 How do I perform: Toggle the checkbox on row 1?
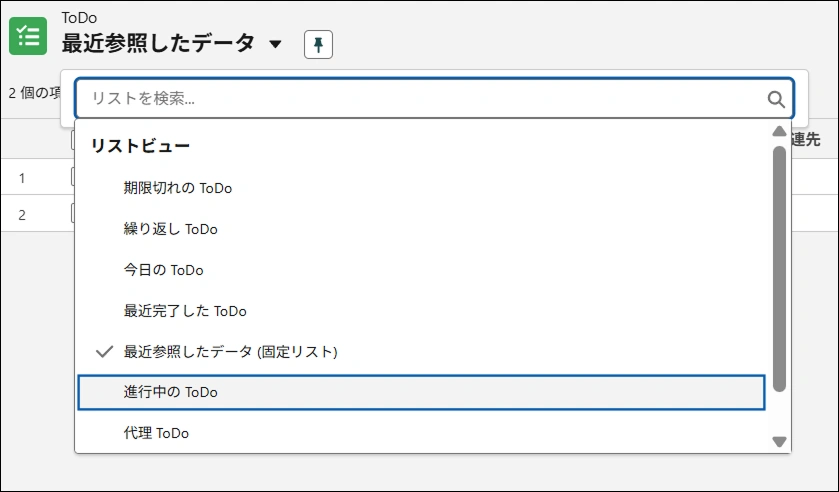[x=72, y=177]
